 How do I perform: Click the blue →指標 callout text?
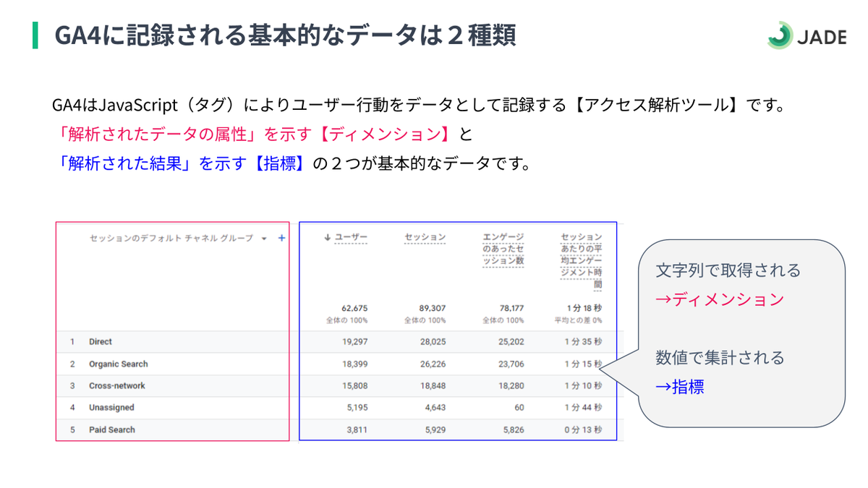tap(680, 387)
